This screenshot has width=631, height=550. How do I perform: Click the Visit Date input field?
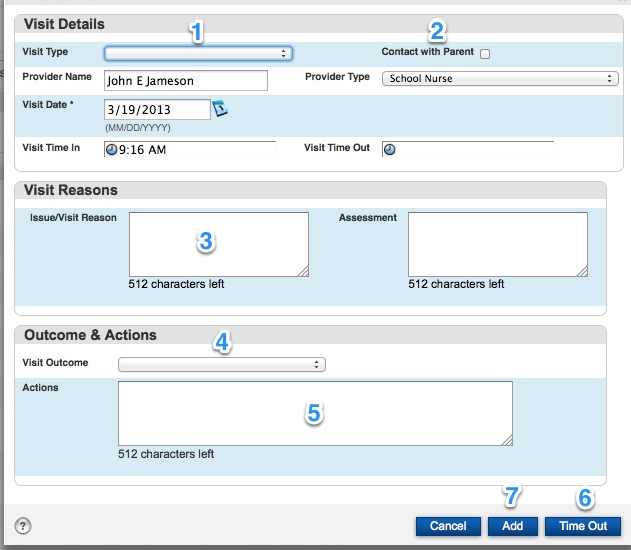coord(156,109)
